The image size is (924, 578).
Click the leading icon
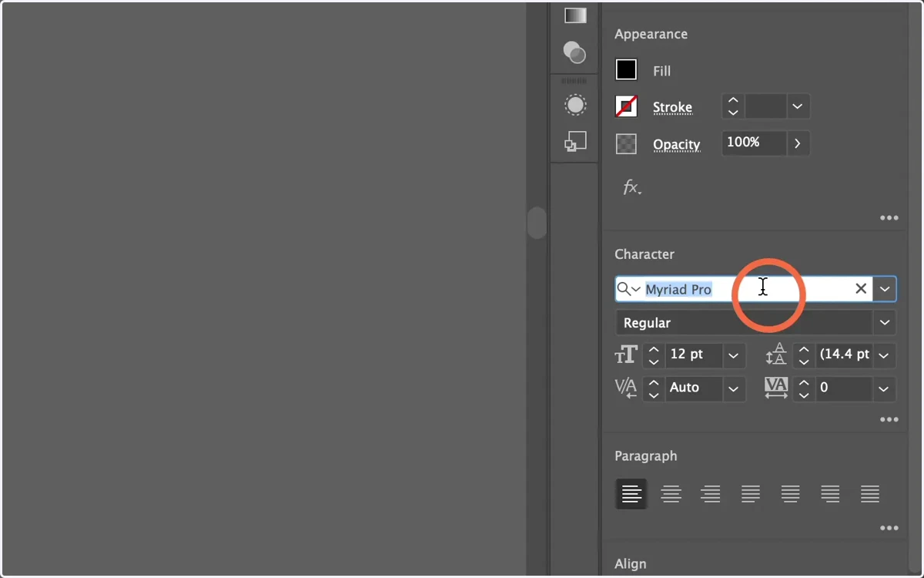tap(775, 355)
